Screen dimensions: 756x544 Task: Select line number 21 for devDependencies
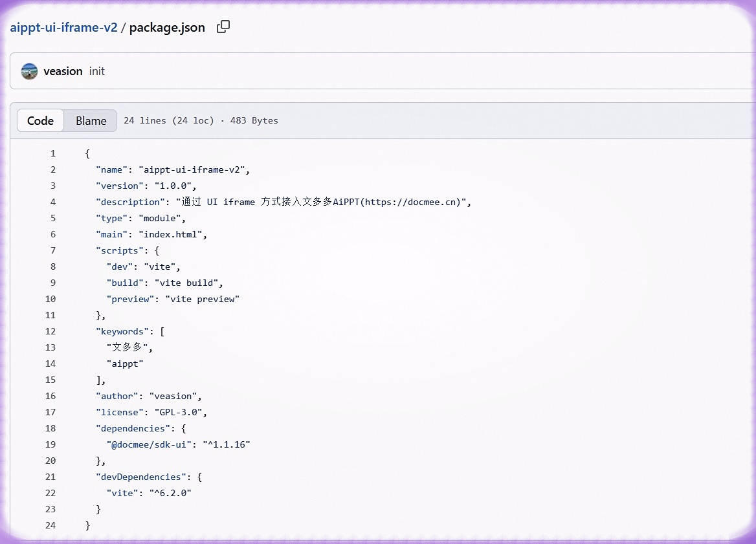[50, 477]
